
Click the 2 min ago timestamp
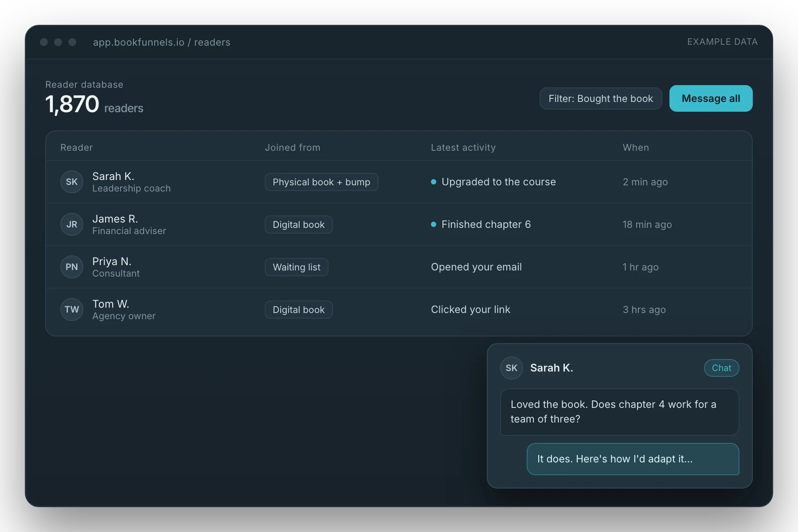click(645, 182)
